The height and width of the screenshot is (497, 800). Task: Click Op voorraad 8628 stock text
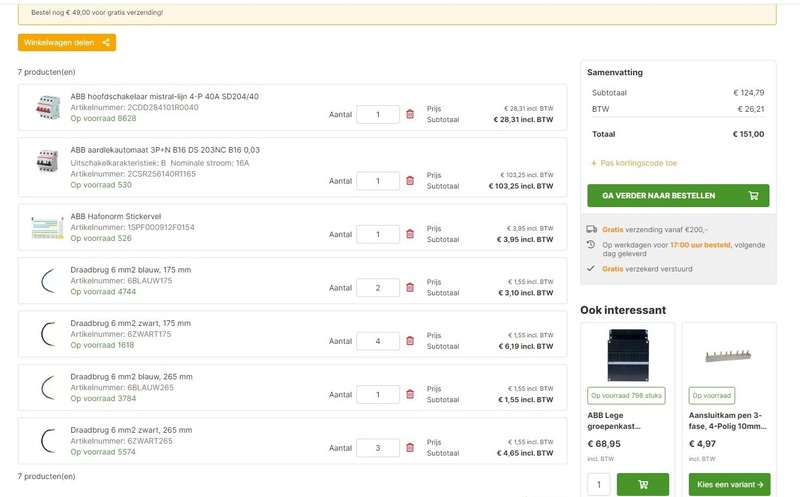[104, 118]
